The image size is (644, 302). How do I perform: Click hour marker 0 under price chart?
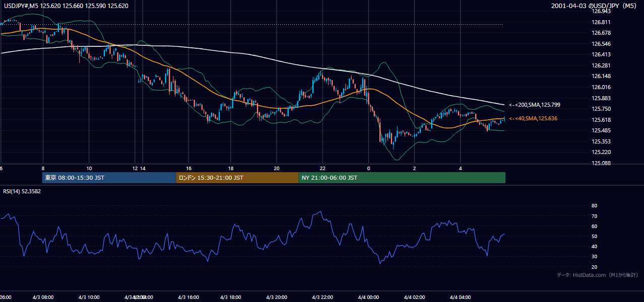point(368,168)
